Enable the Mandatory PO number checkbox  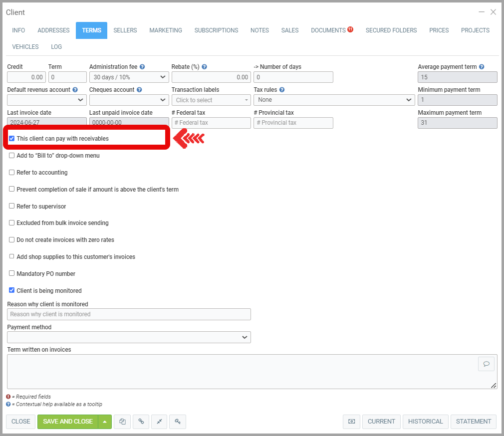pos(12,274)
